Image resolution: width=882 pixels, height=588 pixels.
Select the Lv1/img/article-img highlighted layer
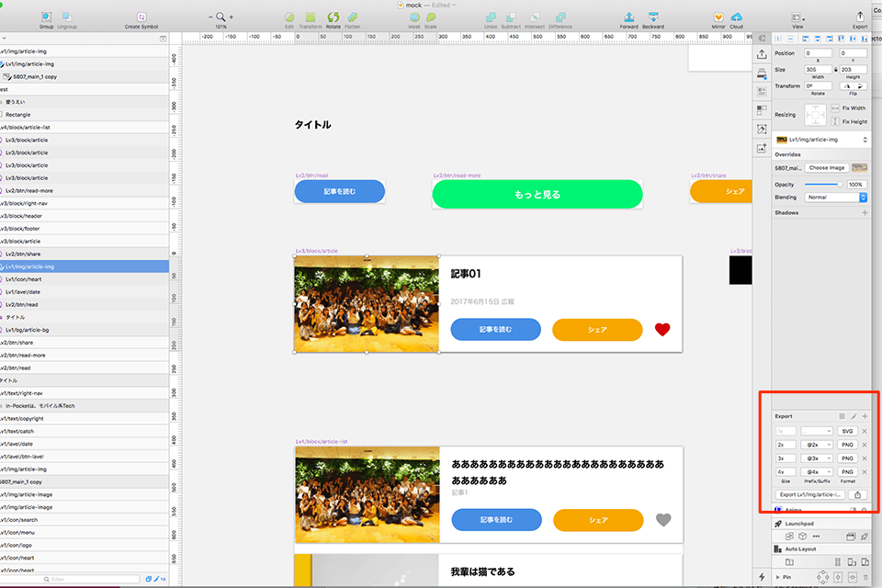(x=85, y=266)
